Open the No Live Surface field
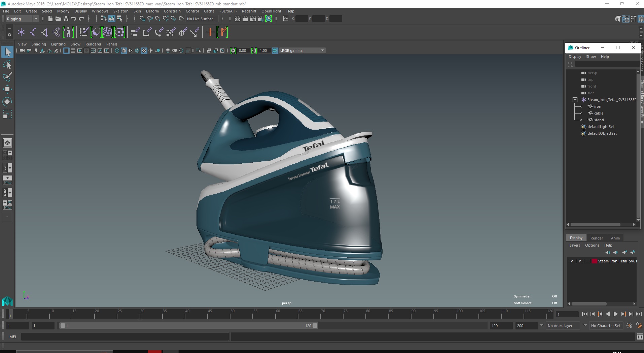Viewport: 644px width, 353px height. coord(202,19)
